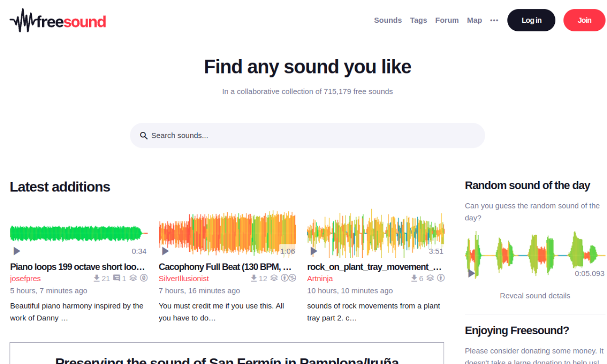Open the josefpres user profile link
The height and width of the screenshot is (364, 607).
(26, 279)
